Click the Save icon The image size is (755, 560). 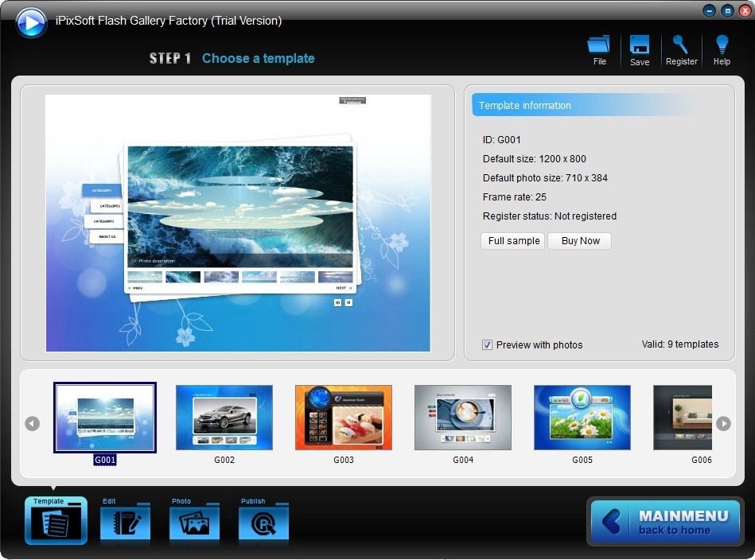pos(640,48)
